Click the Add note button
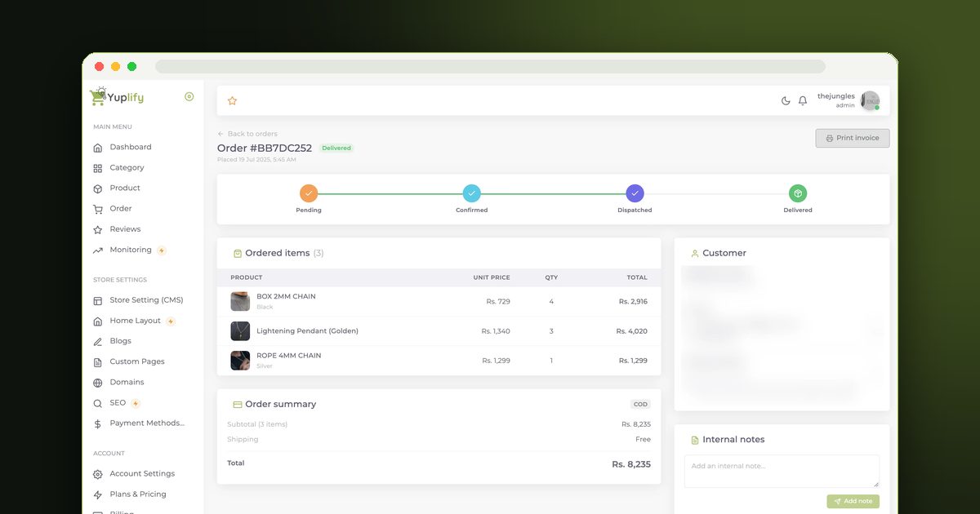This screenshot has height=514, width=980. [x=853, y=501]
